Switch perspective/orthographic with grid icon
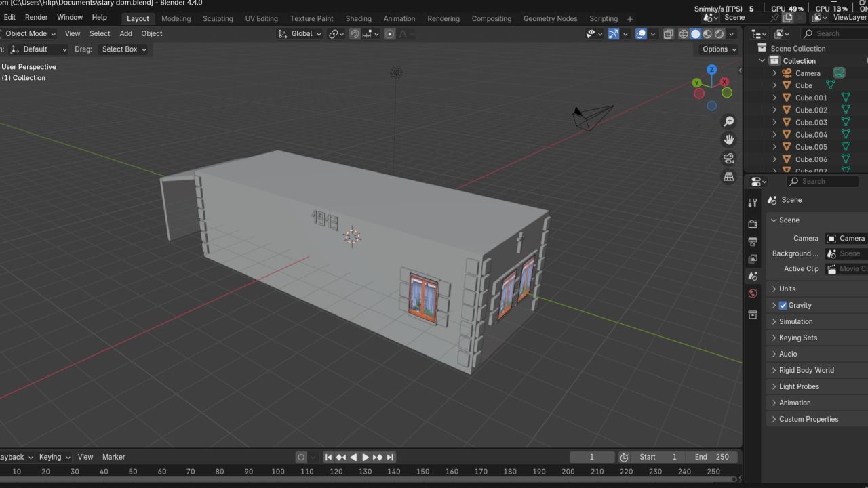 pyautogui.click(x=729, y=176)
